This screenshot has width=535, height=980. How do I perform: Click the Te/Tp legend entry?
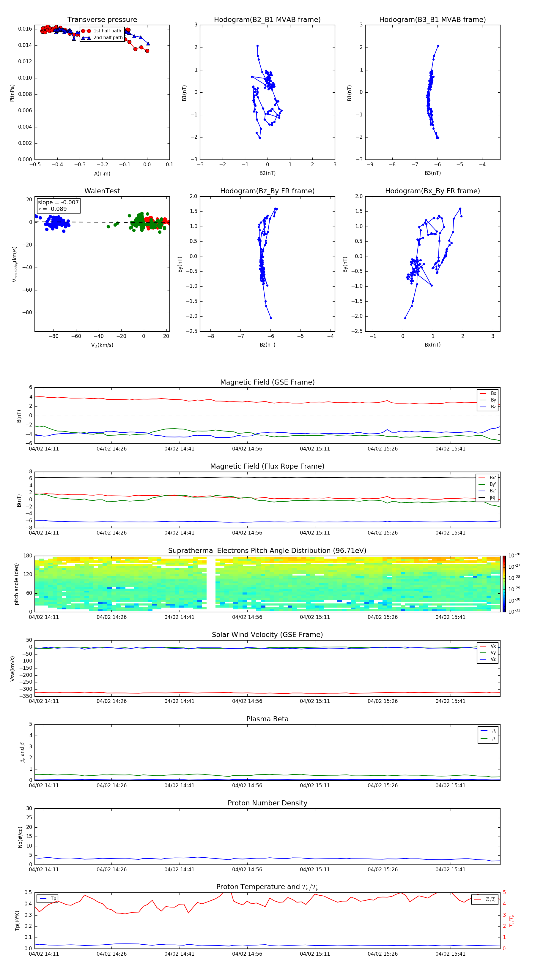click(x=485, y=899)
